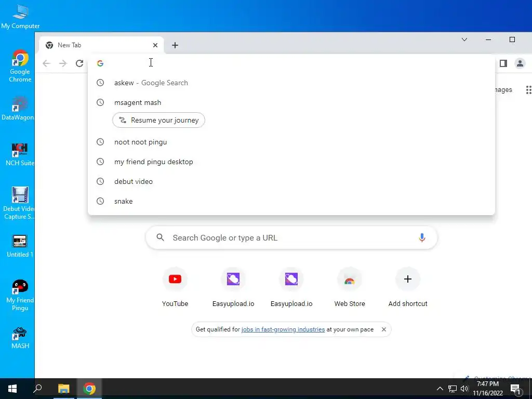
Task: Select the New Tab tab
Action: (x=101, y=45)
